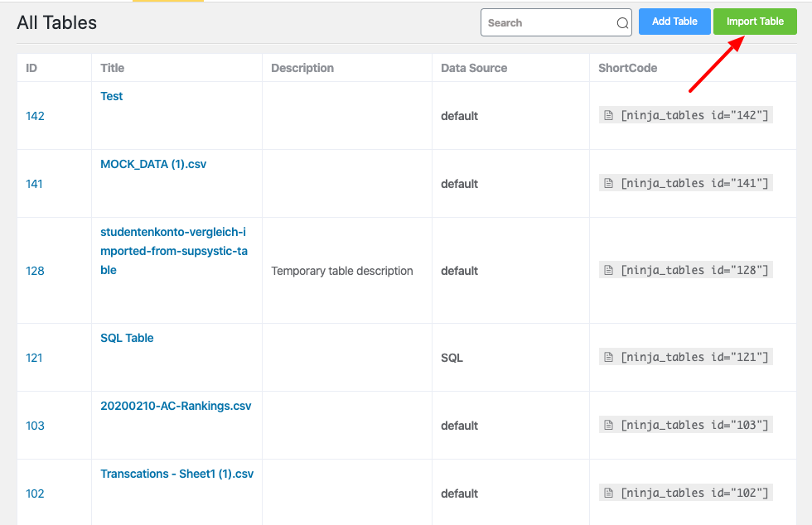This screenshot has width=812, height=525.
Task: Open the Test table title link
Action: click(112, 96)
